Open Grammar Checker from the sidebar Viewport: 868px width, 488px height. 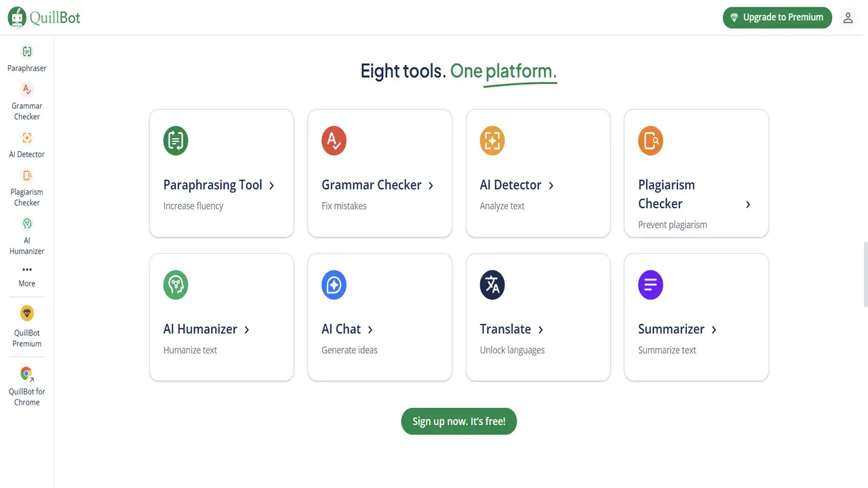pyautogui.click(x=26, y=89)
